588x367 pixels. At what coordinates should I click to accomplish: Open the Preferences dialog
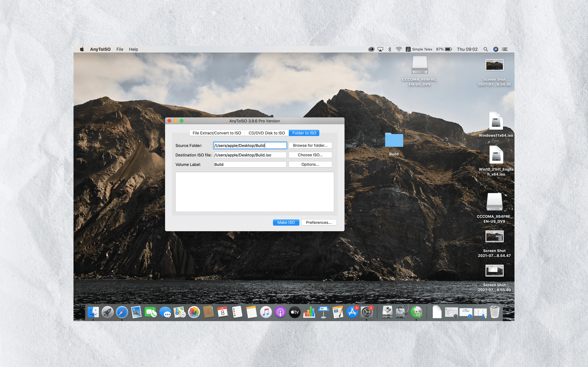[318, 222]
